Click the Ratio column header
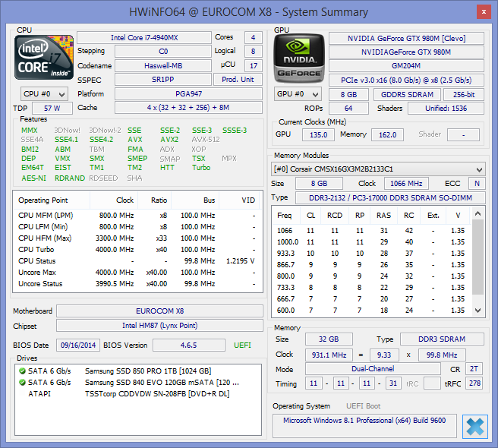Image resolution: width=498 pixels, height=448 pixels. pyautogui.click(x=155, y=200)
